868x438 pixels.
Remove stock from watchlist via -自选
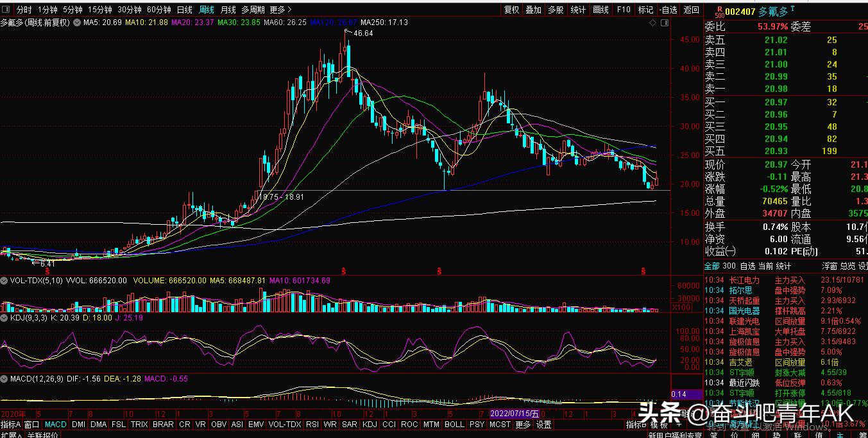pyautogui.click(x=668, y=10)
